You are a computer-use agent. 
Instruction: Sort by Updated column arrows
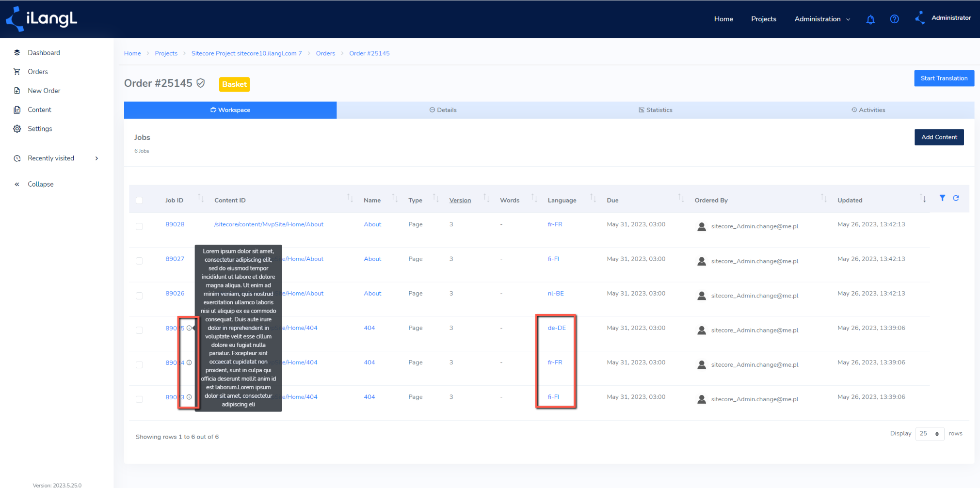click(923, 198)
